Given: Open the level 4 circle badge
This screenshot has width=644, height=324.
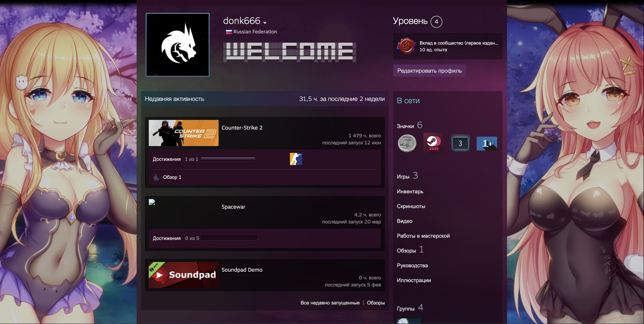Looking at the screenshot, I should point(436,22).
